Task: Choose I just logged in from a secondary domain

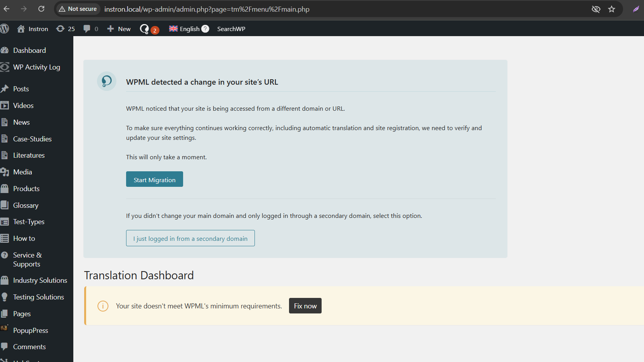Action: click(x=190, y=238)
